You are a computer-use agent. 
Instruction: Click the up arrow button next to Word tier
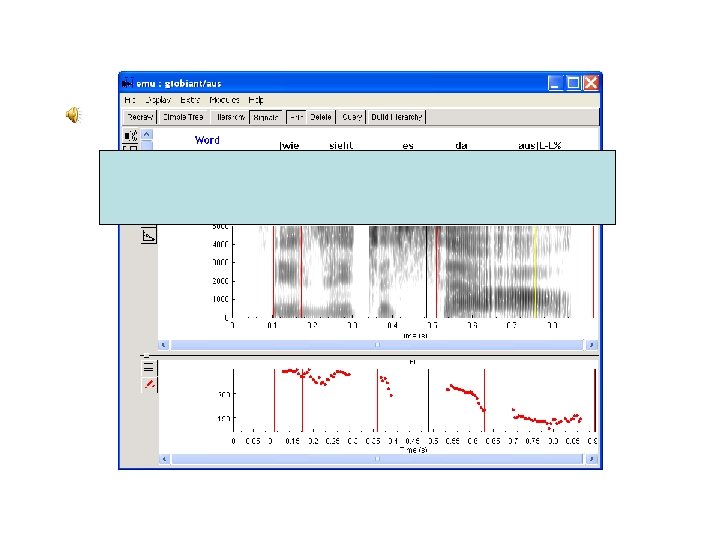pos(146,134)
